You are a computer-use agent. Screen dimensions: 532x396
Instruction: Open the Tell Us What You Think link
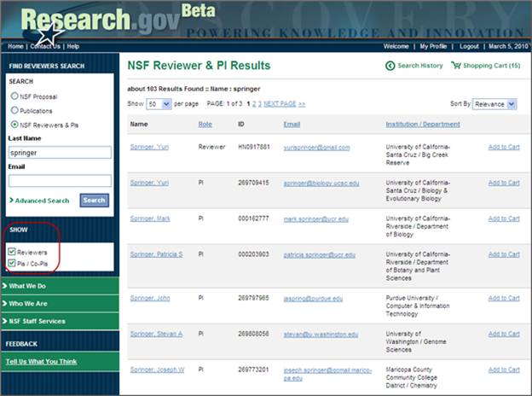(42, 361)
